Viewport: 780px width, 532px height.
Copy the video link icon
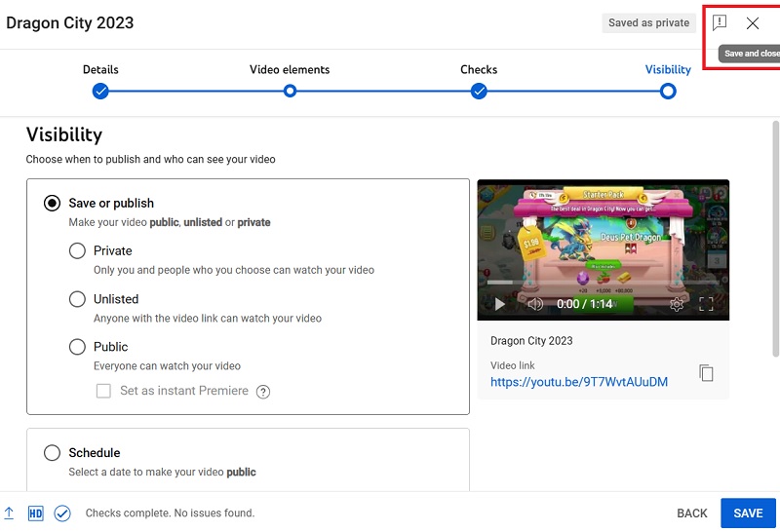pyautogui.click(x=706, y=373)
